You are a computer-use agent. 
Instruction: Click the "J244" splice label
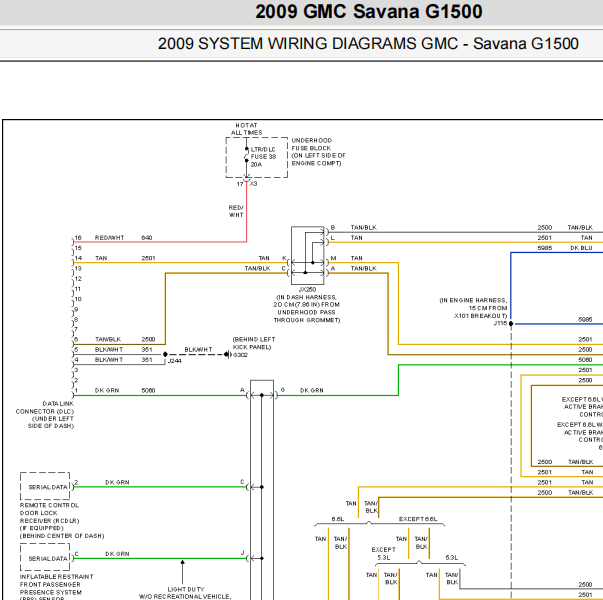(174, 361)
